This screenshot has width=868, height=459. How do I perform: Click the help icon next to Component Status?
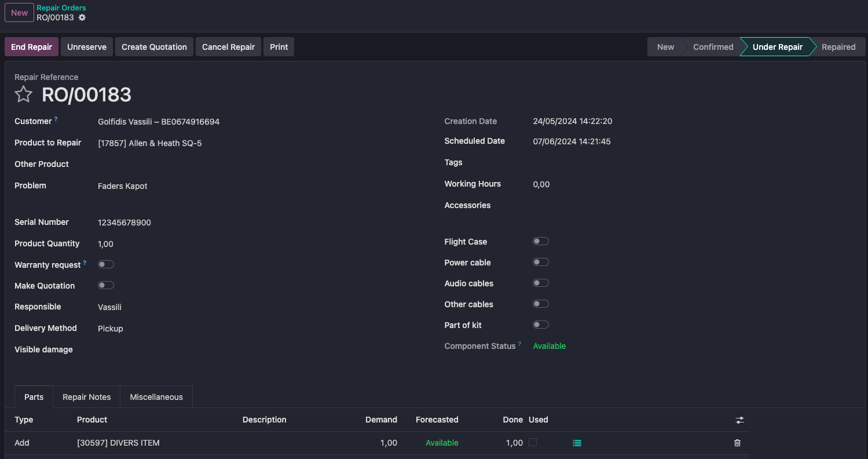[519, 344]
